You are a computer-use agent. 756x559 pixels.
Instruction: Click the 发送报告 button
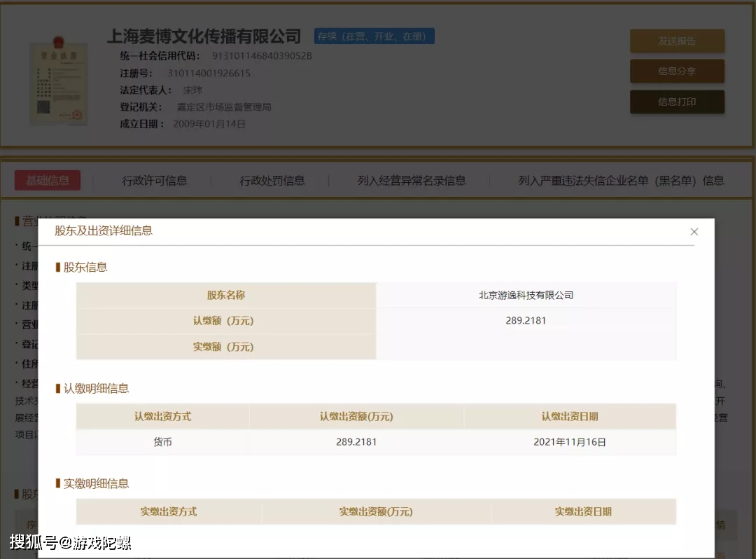point(677,41)
